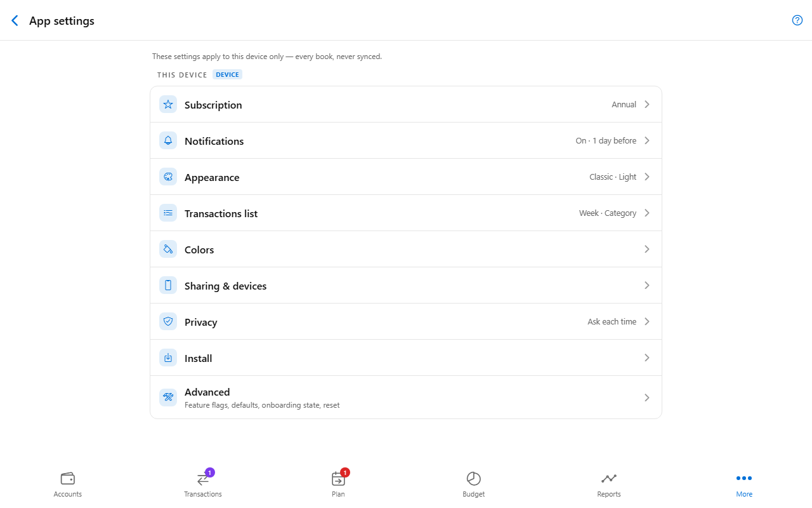Open the Notifications settings label

[x=214, y=141]
